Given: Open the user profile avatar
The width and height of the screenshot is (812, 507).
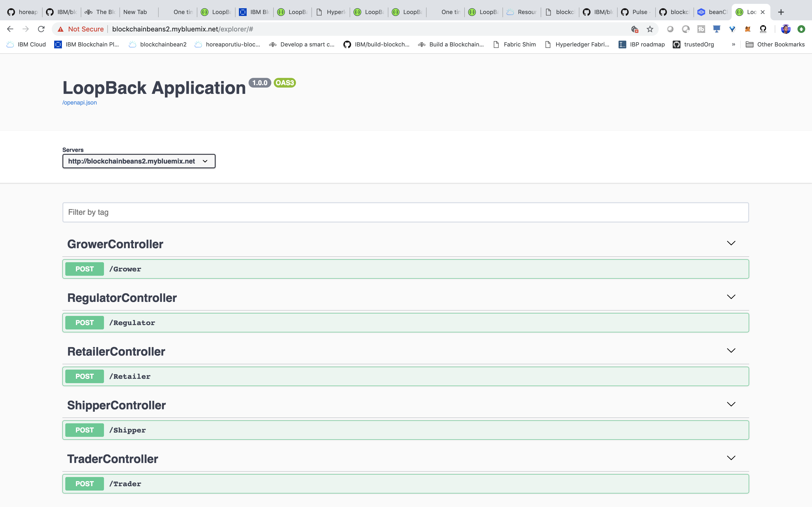Looking at the screenshot, I should 786,29.
